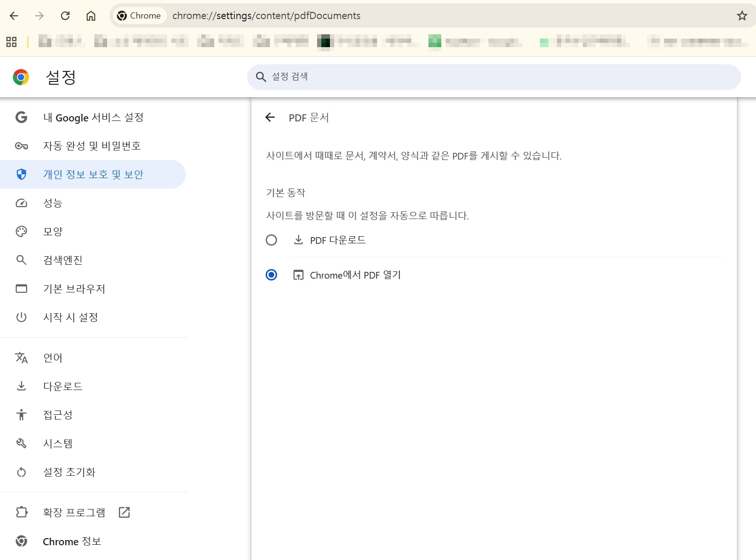Click the power icon for 시작 시 설정
This screenshot has width=756, height=560.
21,317
